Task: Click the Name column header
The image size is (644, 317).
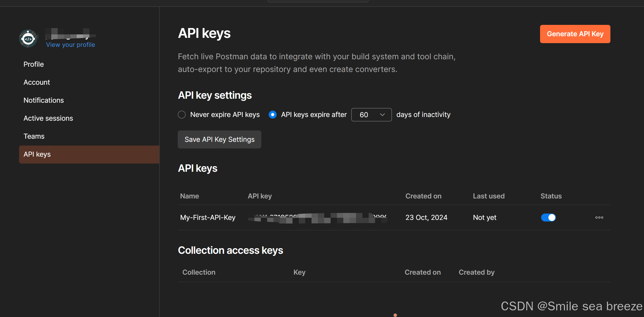Action: (x=189, y=196)
